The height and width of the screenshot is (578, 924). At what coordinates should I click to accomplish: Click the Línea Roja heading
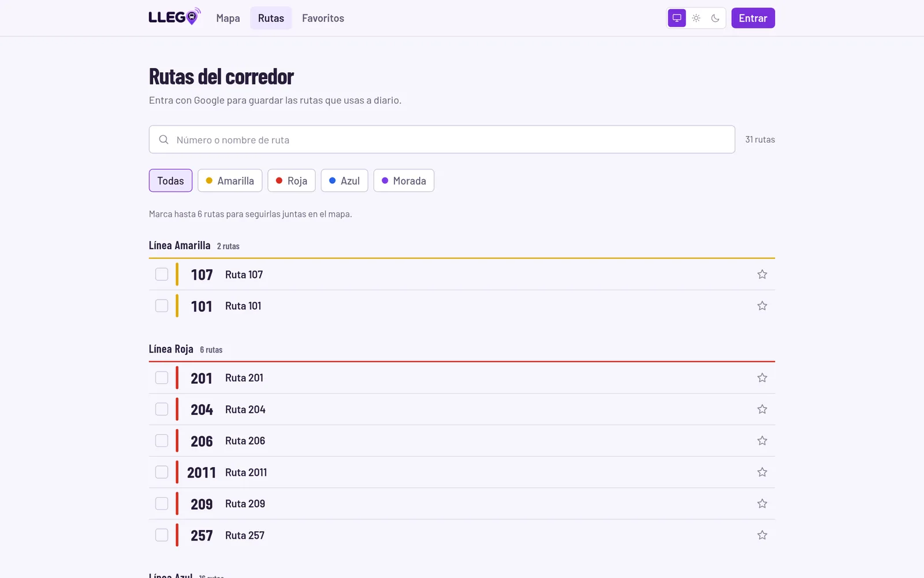point(171,349)
